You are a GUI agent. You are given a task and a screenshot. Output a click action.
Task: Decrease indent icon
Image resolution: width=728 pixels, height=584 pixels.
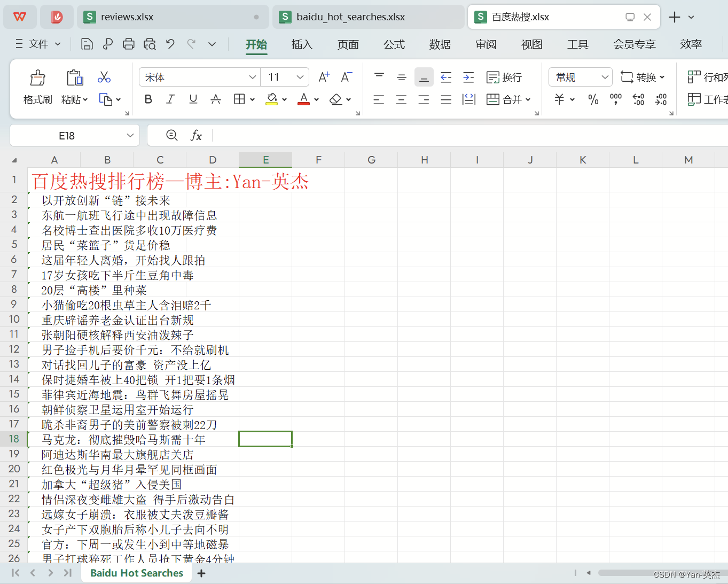click(x=446, y=77)
